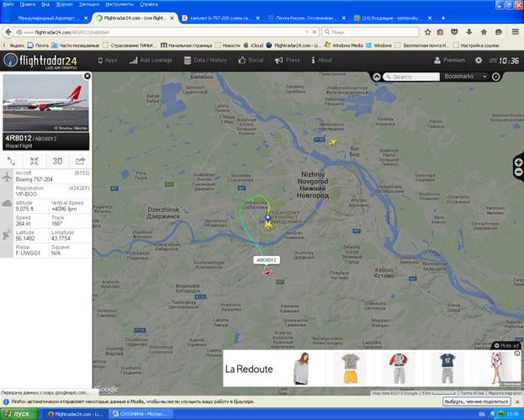
Task: Open a new browser tab
Action: (x=443, y=18)
